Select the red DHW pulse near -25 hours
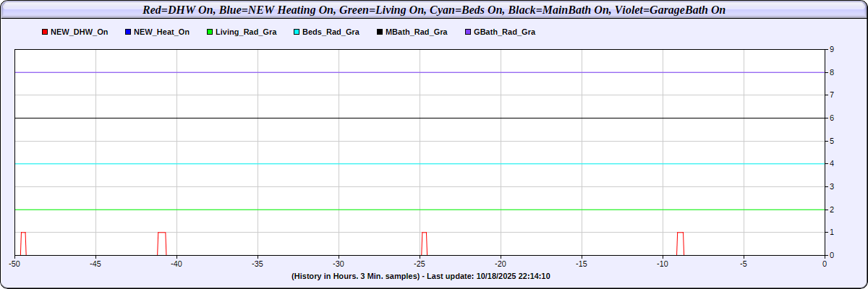 point(425,233)
